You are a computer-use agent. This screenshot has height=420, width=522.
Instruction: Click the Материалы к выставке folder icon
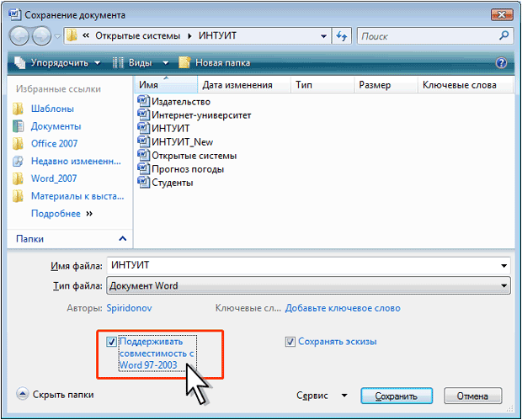point(18,196)
